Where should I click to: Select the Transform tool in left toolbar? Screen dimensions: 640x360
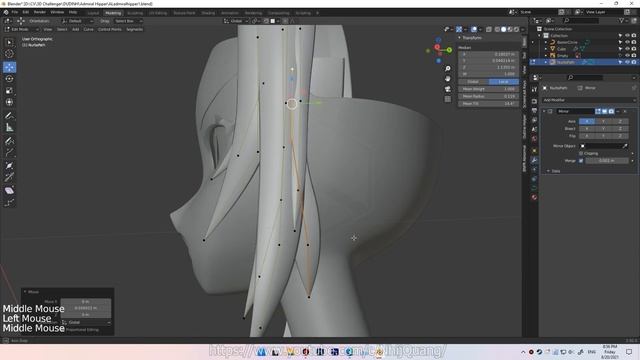(9, 102)
